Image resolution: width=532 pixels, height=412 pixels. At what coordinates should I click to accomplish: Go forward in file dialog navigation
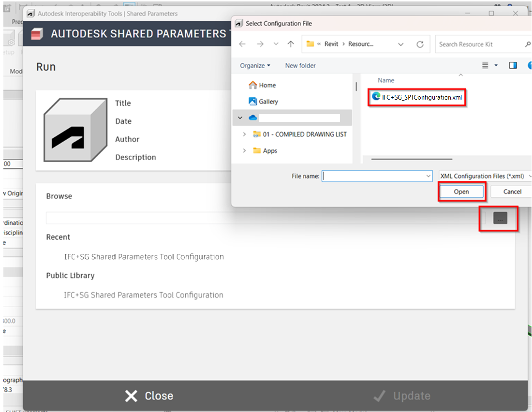[260, 44]
